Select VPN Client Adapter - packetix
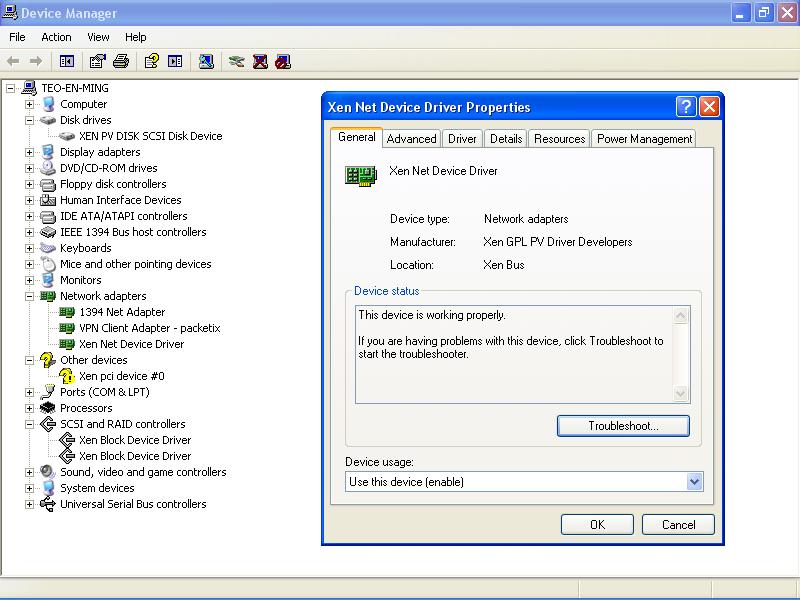This screenshot has width=800, height=600. [x=149, y=328]
